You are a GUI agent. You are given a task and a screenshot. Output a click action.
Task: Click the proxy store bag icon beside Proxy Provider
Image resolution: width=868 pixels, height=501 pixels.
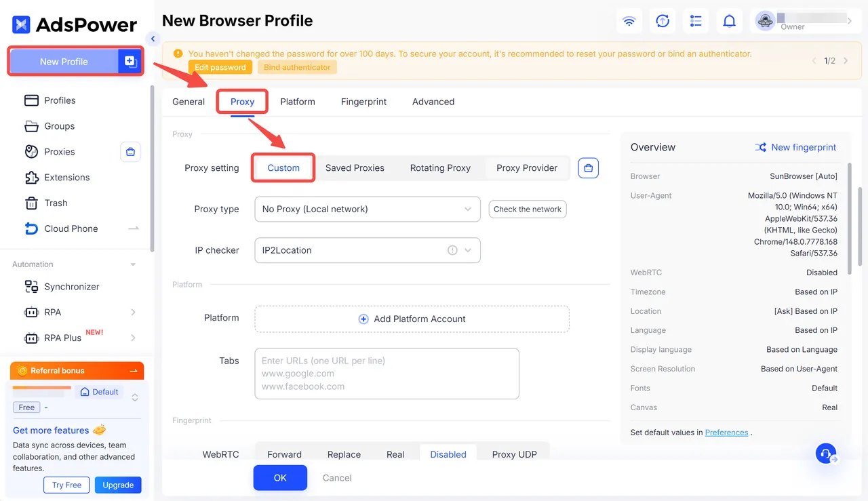click(x=589, y=167)
